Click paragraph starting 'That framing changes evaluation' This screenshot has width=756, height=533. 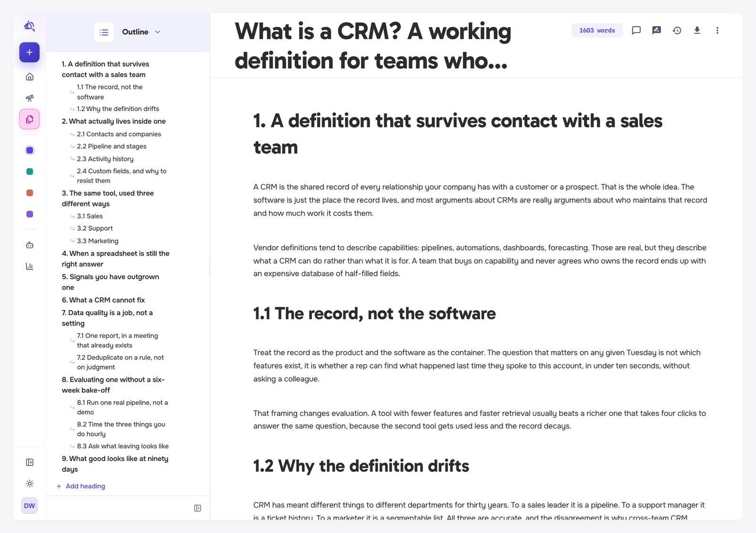coord(480,420)
